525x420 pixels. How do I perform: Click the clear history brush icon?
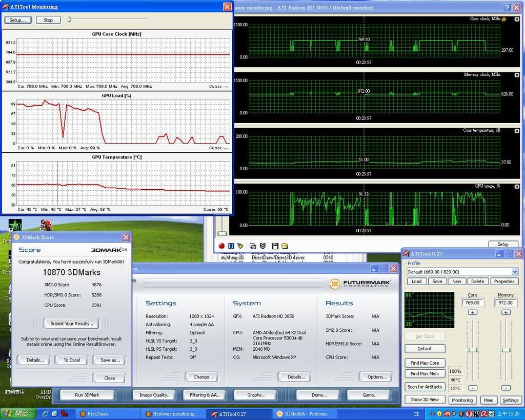click(x=240, y=246)
